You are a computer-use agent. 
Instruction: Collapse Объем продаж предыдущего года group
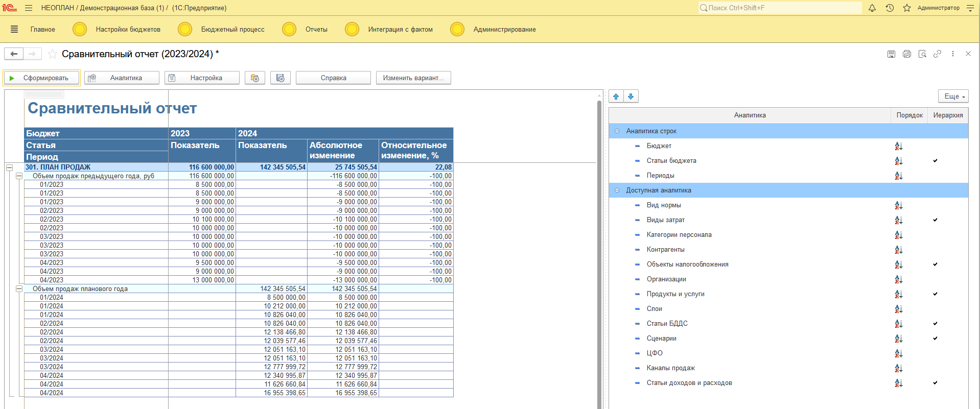pos(19,176)
